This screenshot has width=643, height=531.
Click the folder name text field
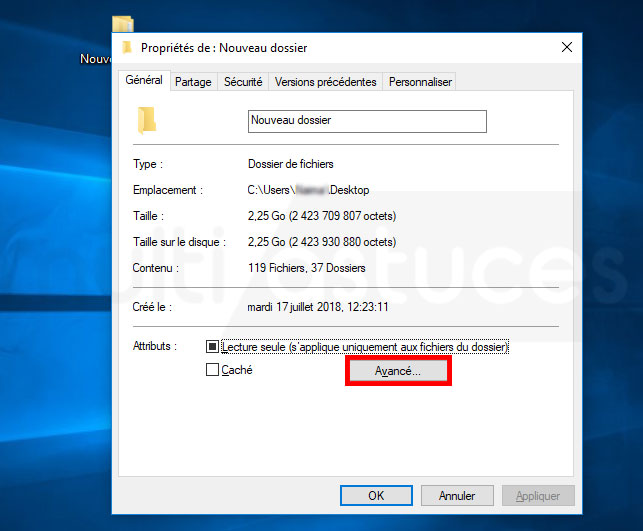pyautogui.click(x=366, y=121)
